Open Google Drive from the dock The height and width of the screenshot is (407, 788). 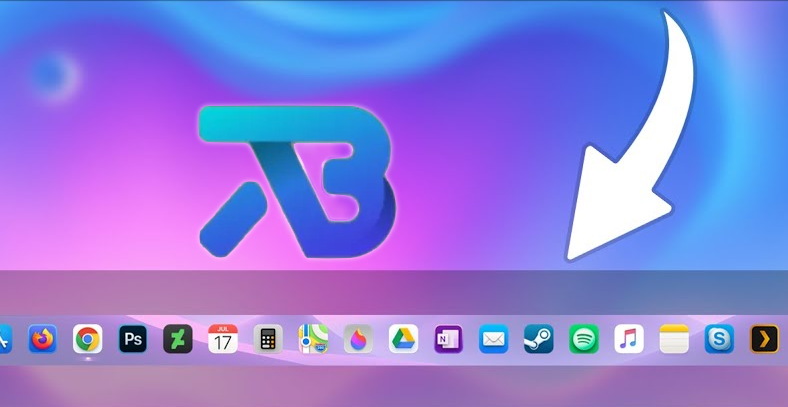click(403, 339)
